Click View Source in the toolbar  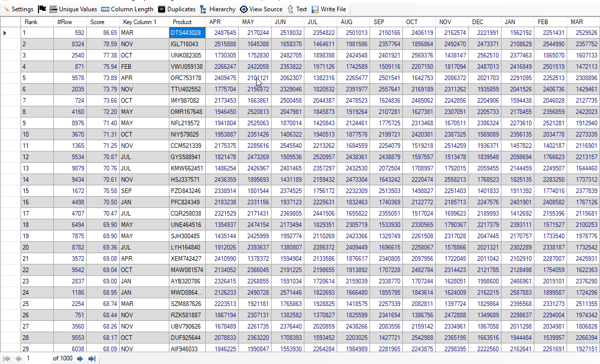coord(261,9)
